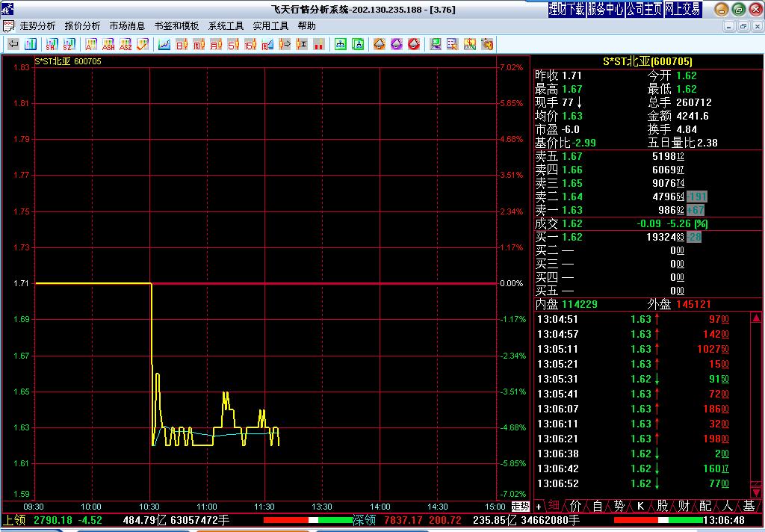This screenshot has height=532, width=765.
Task: Click the 理财下载 button
Action: (x=566, y=9)
